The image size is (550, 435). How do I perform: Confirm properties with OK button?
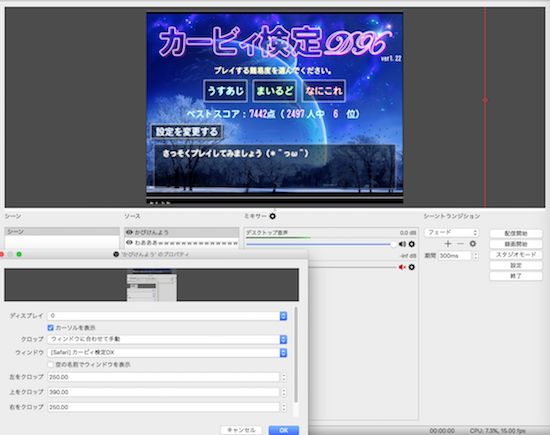click(x=284, y=430)
